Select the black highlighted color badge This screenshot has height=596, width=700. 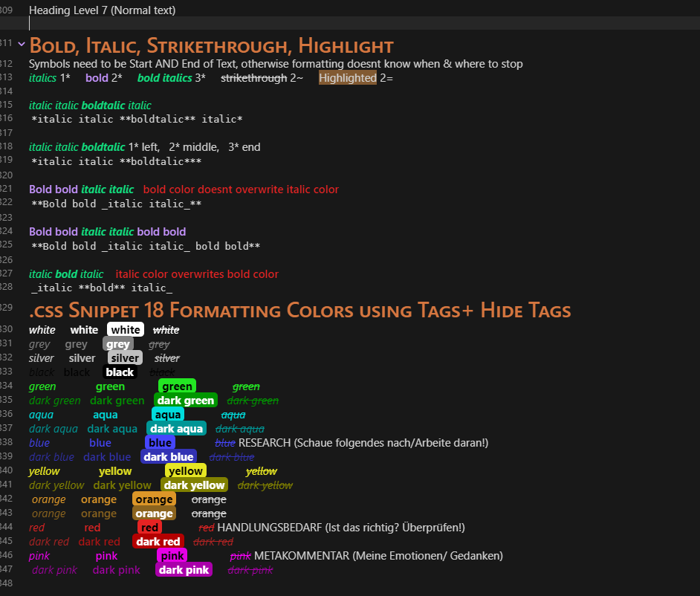coord(120,372)
